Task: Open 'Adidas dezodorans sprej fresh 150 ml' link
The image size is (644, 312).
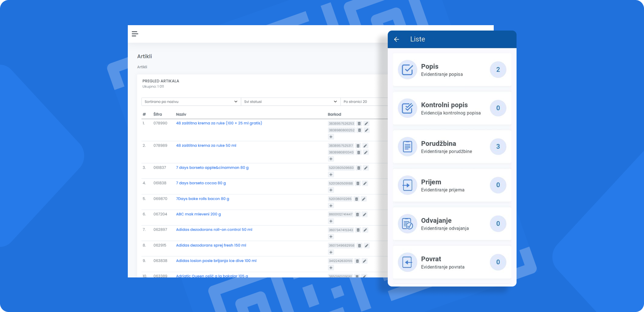Action: (x=211, y=246)
